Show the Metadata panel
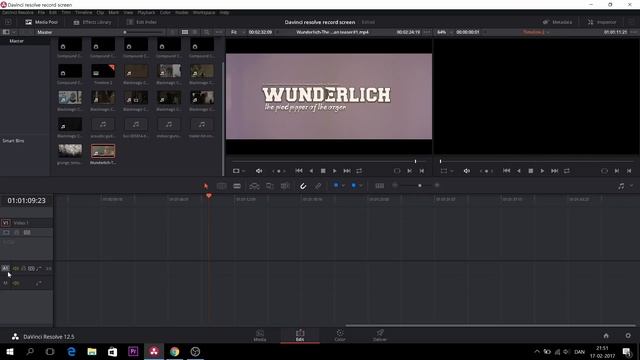Screen dimensions: 640x360 (557, 22)
